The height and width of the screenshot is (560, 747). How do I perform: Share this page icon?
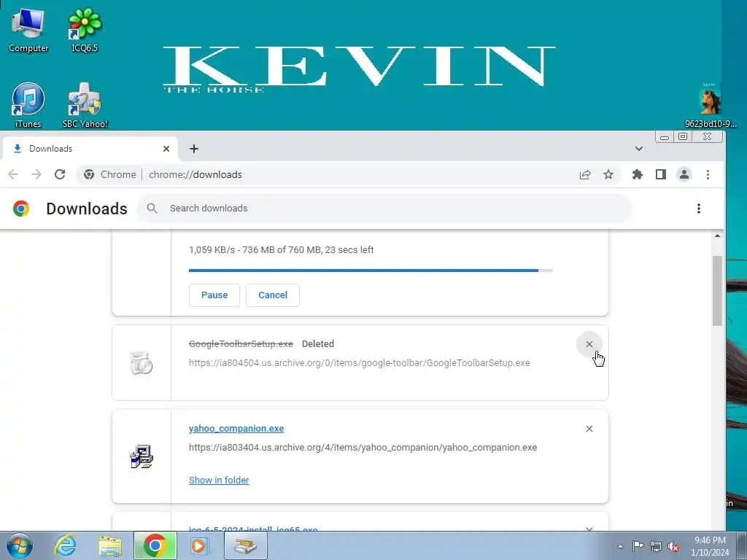(585, 174)
